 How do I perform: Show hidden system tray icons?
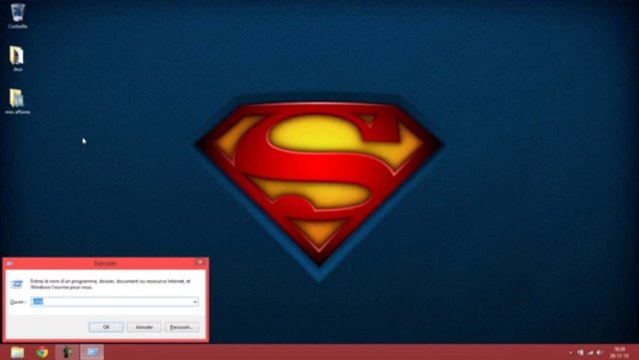coord(571,353)
